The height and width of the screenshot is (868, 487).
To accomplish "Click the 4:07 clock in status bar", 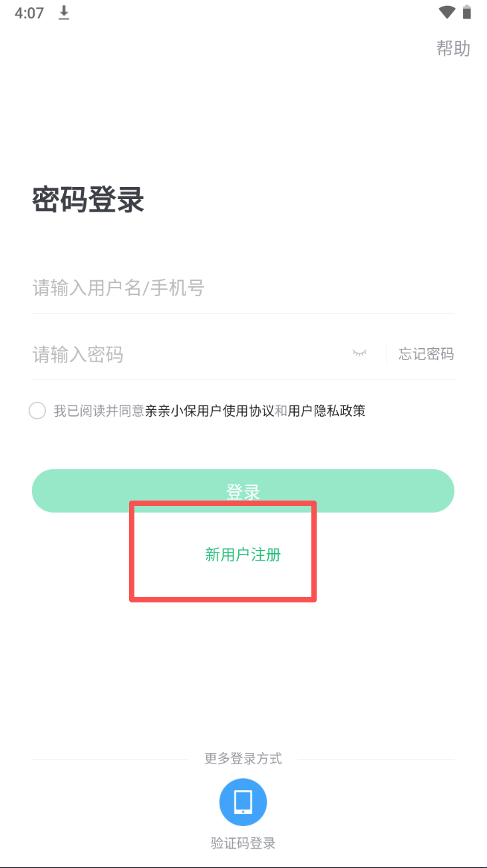I will click(x=29, y=13).
